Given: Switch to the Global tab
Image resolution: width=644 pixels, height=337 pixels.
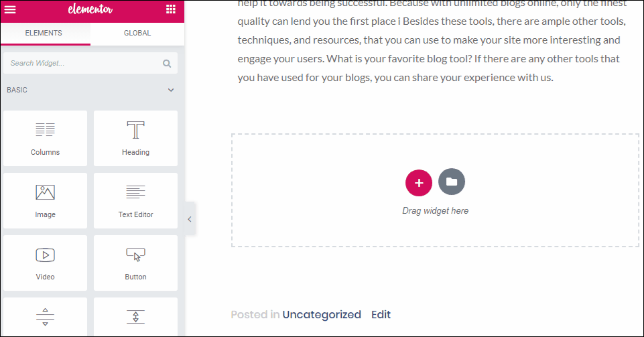Looking at the screenshot, I should pyautogui.click(x=137, y=33).
